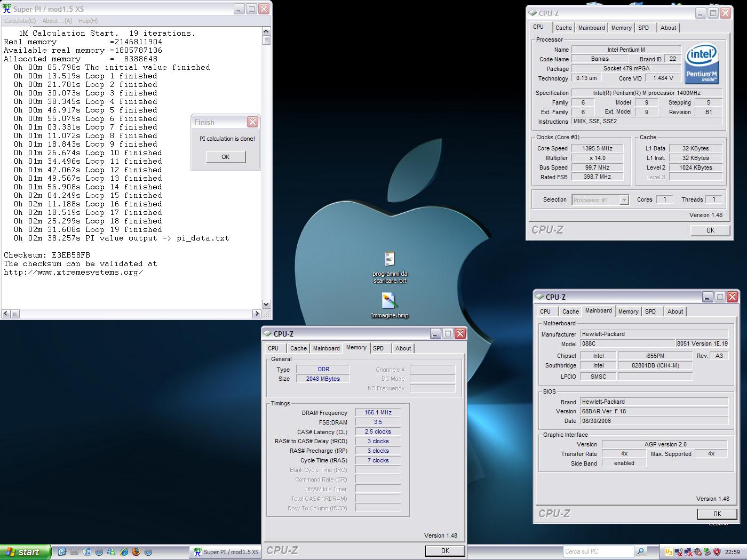The height and width of the screenshot is (560, 747).
Task: Click the memory Size value '2048 MBytes'
Action: [323, 379]
